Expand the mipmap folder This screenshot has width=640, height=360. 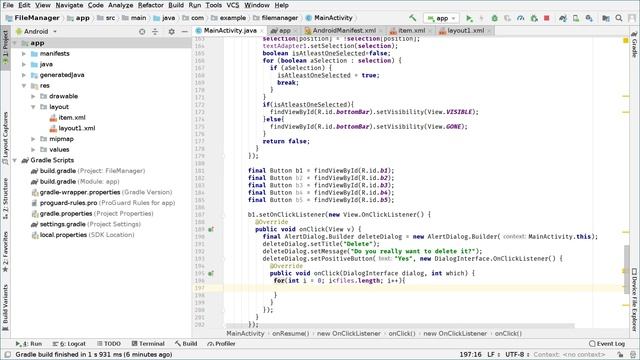click(x=33, y=139)
